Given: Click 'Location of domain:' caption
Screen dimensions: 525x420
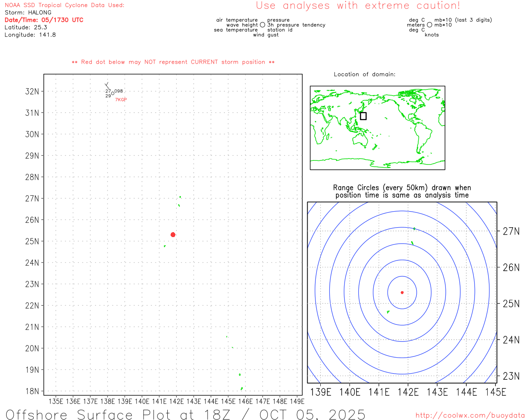Looking at the screenshot, I should point(364,74).
